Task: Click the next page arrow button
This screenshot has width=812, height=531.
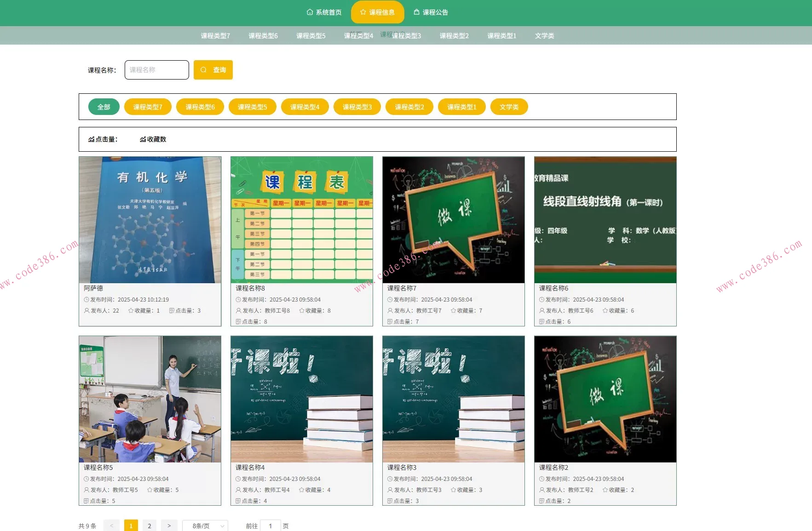Action: click(169, 526)
